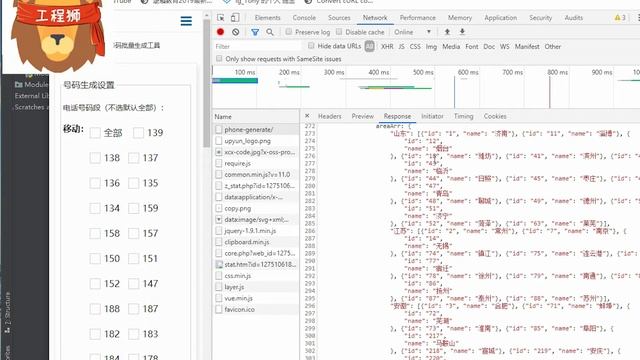Open the Audits tab

pos(573,18)
